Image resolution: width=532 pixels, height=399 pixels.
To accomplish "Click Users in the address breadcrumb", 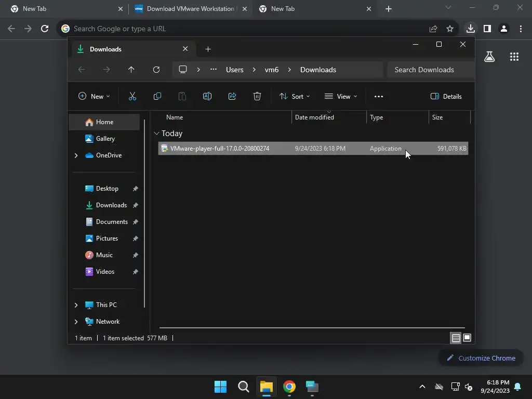I will [235, 70].
